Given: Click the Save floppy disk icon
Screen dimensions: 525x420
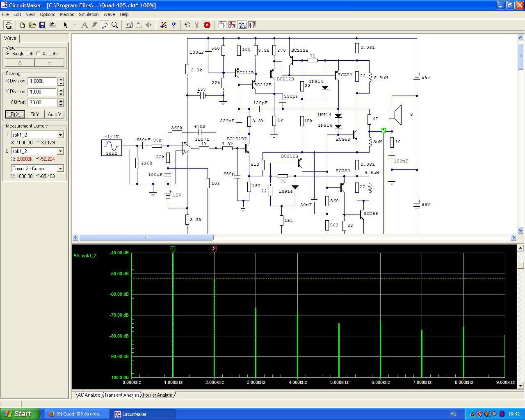Looking at the screenshot, I should (x=42, y=25).
